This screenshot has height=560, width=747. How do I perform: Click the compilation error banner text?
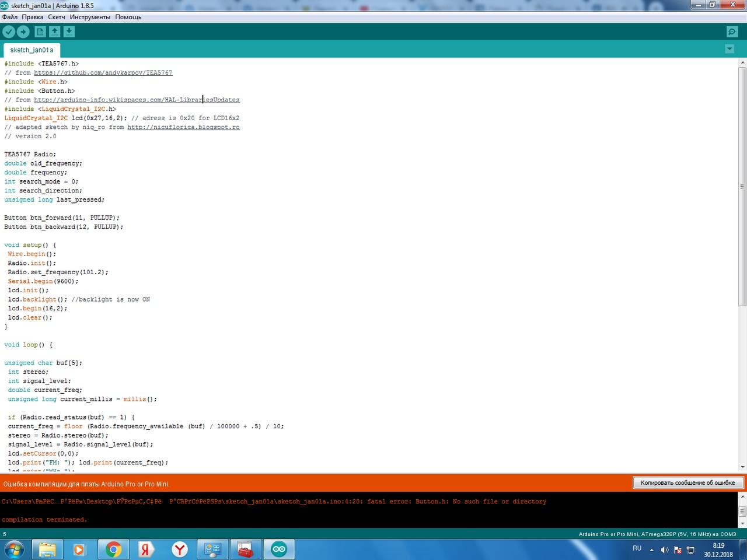tap(86, 484)
